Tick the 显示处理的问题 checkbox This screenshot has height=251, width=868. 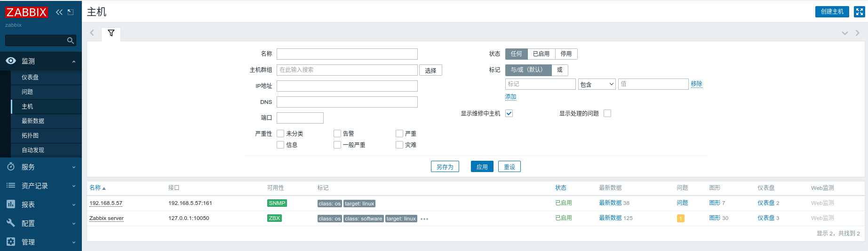[x=607, y=113]
